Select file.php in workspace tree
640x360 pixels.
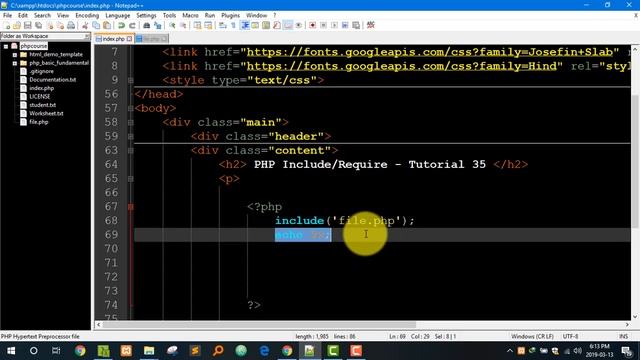coord(38,122)
